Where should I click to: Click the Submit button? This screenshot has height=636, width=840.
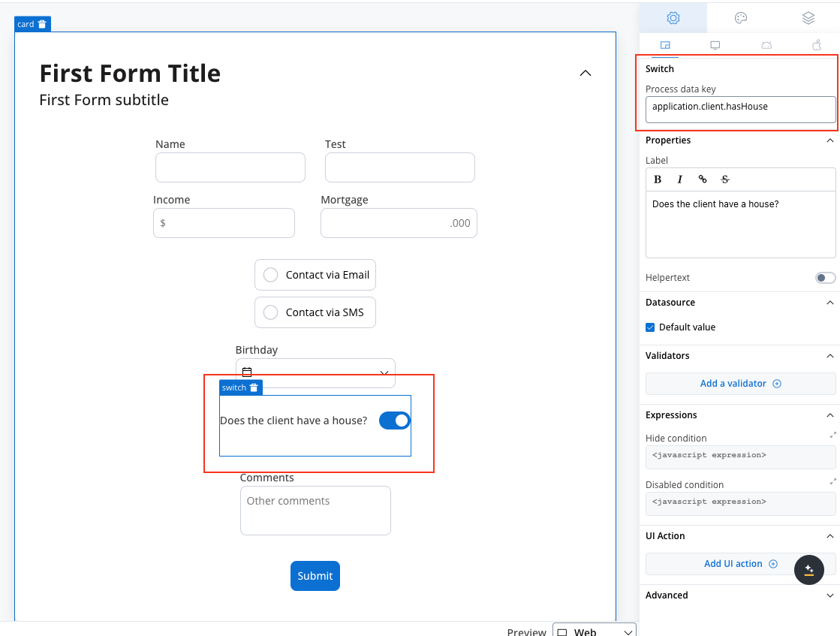point(315,576)
